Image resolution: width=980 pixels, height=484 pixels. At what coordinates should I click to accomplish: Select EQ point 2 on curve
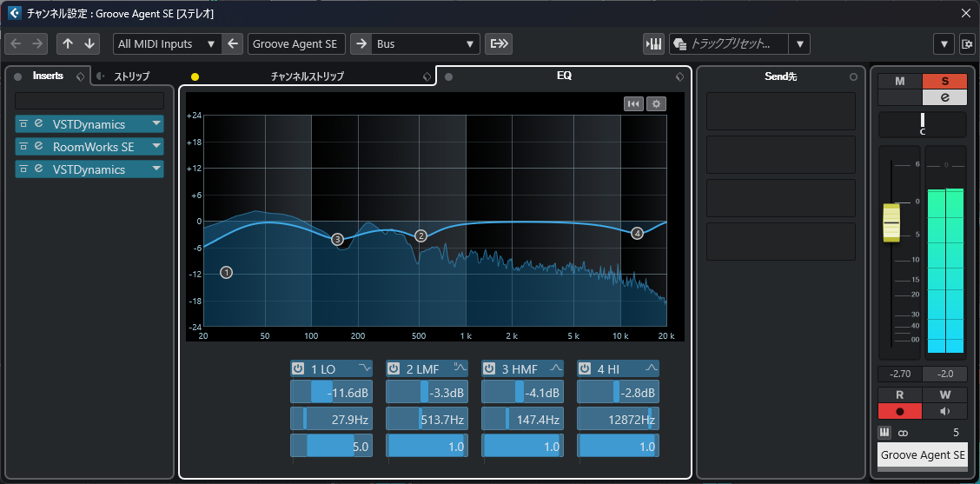(420, 235)
